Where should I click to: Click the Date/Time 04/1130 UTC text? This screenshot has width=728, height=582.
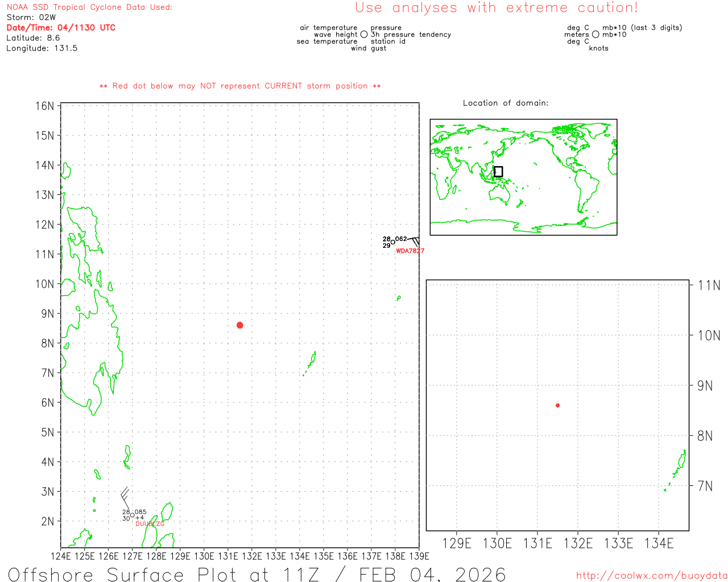tap(61, 28)
